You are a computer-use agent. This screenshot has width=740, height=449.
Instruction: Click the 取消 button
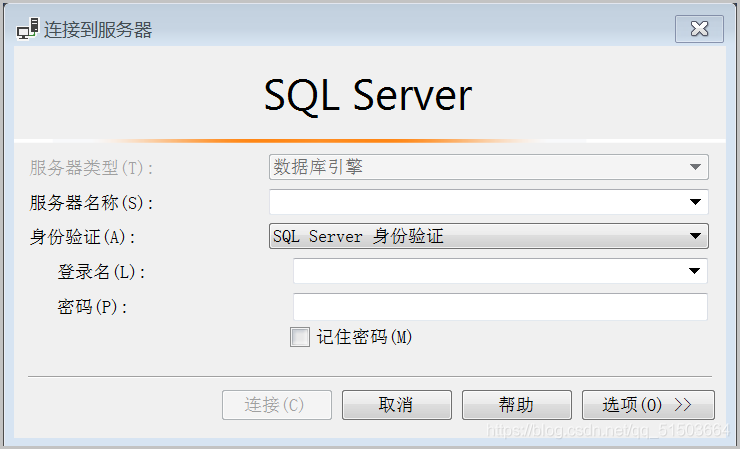[x=397, y=405]
